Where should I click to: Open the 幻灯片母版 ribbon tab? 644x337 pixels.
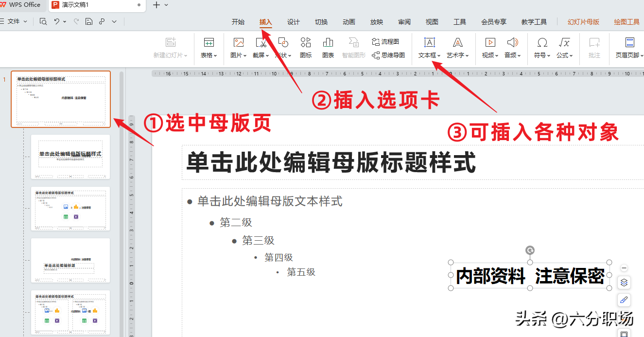click(x=584, y=22)
